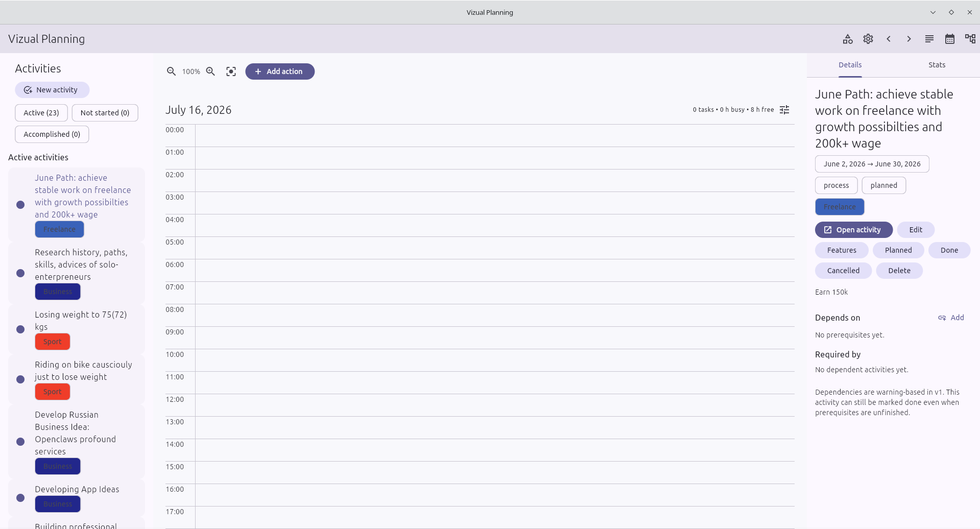Click the Edit button
The height and width of the screenshot is (529, 980).
(916, 230)
